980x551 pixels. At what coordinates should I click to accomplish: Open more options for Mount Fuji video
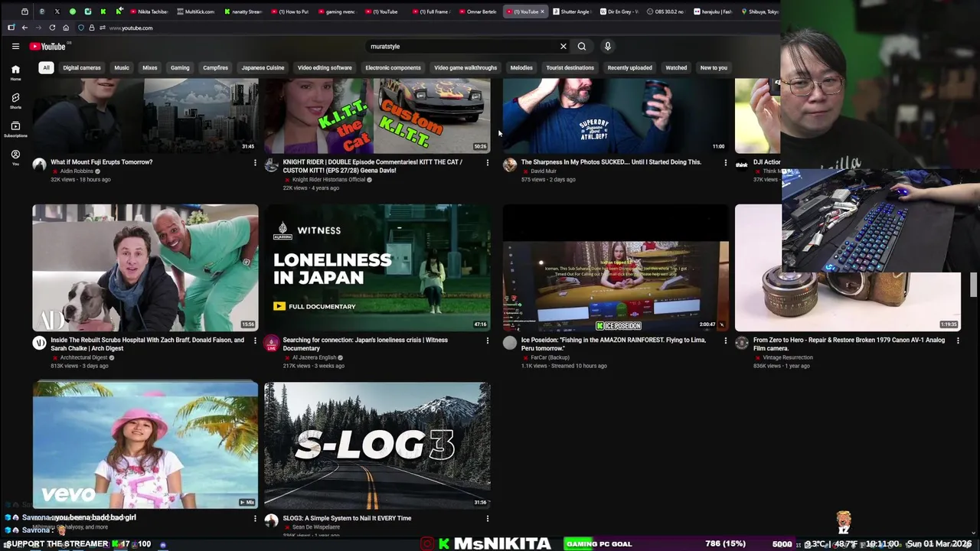coord(255,162)
